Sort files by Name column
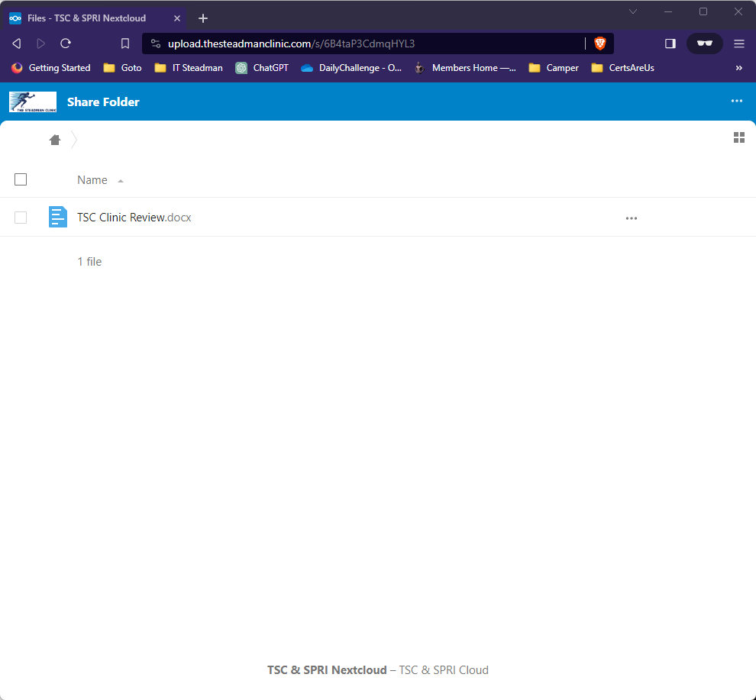Screen dimensions: 756x700 [x=92, y=180]
